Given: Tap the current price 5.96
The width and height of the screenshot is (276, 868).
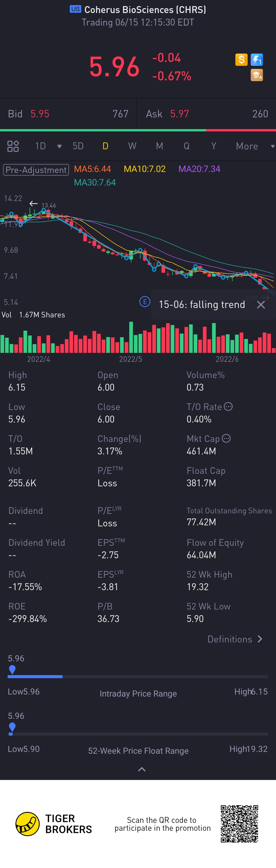Looking at the screenshot, I should pos(114,67).
